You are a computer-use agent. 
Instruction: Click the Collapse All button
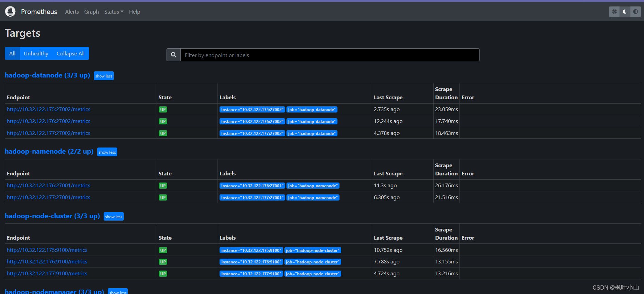point(71,53)
